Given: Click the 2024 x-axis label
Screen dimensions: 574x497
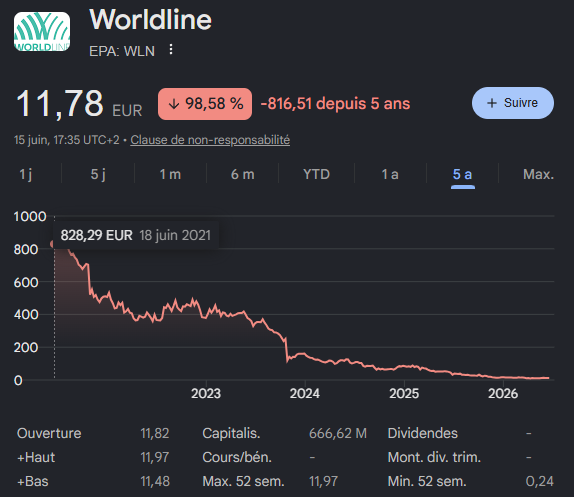Looking at the screenshot, I should (305, 393).
